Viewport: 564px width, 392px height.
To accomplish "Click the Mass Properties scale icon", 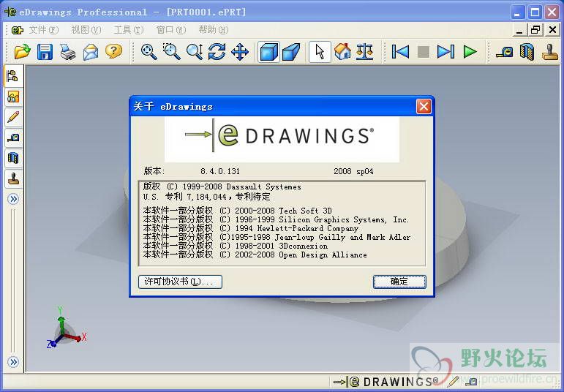I will 365,52.
